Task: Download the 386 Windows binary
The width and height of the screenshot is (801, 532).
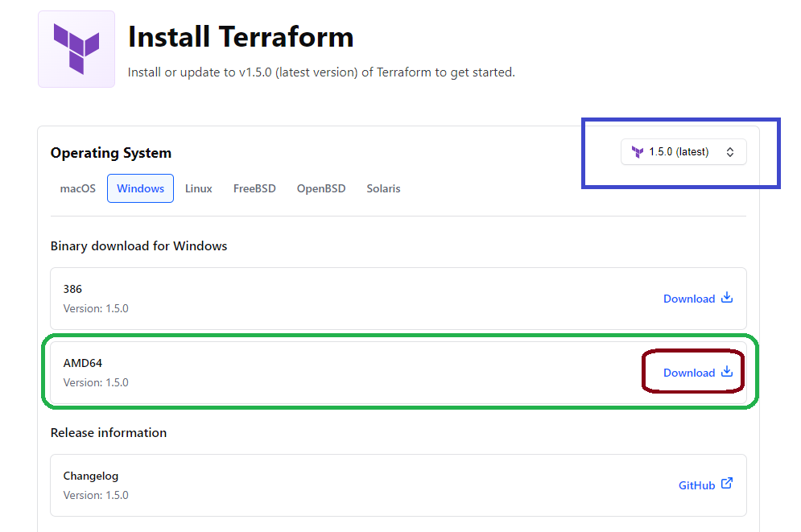Action: coord(698,299)
